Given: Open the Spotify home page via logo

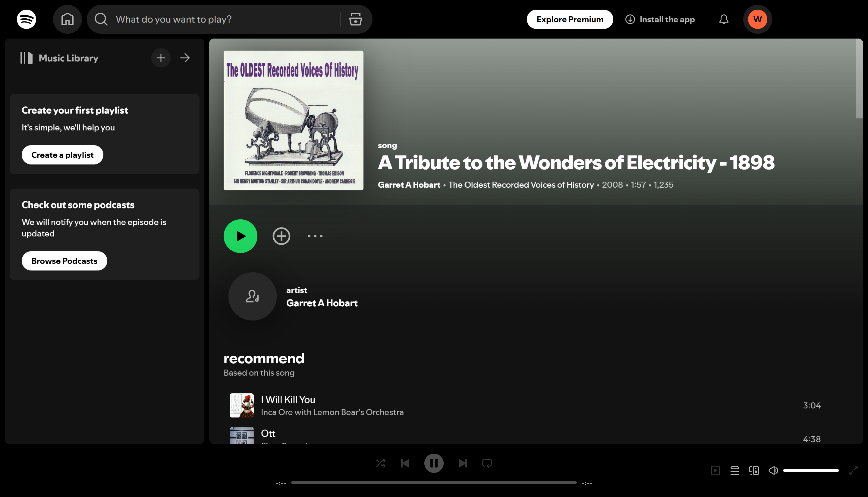Looking at the screenshot, I should click(26, 19).
